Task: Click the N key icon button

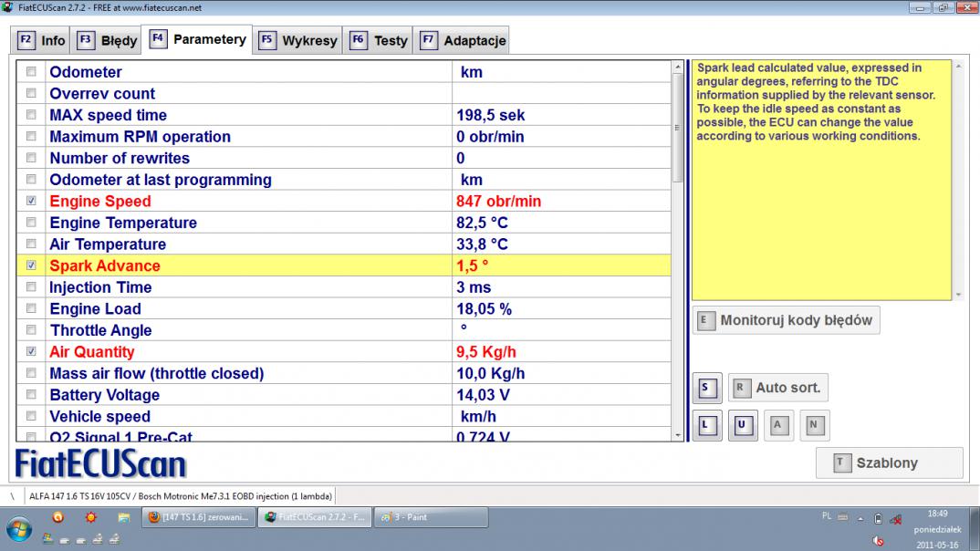Action: click(x=814, y=425)
